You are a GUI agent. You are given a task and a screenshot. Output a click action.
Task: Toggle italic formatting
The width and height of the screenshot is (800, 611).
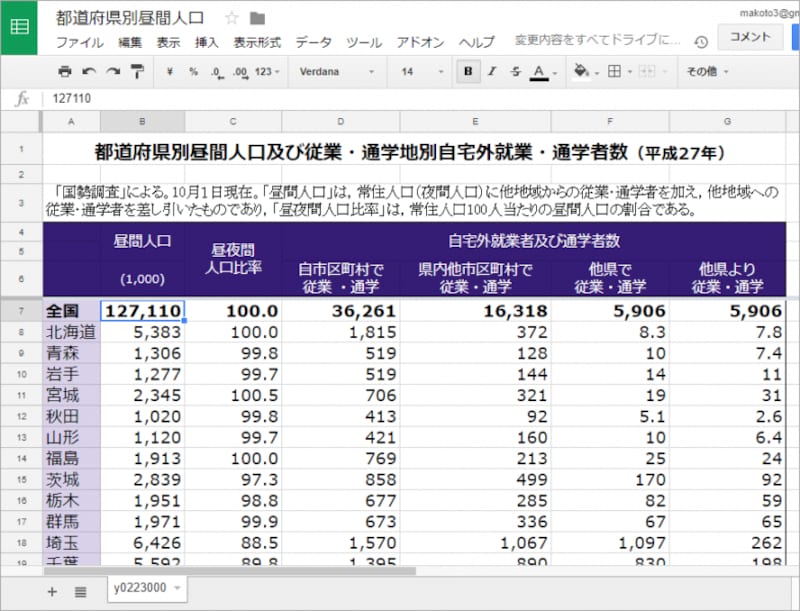[x=491, y=72]
